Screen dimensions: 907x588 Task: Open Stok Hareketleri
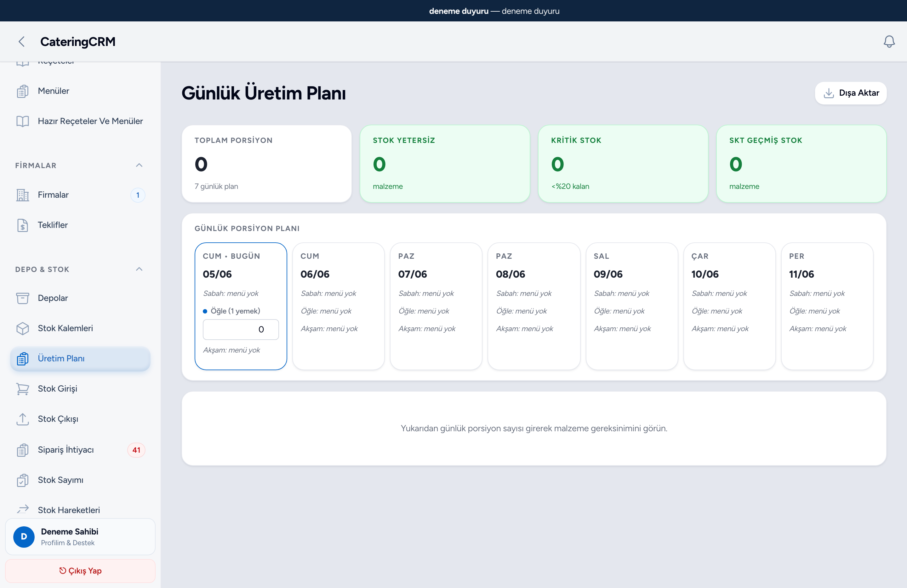80,510
